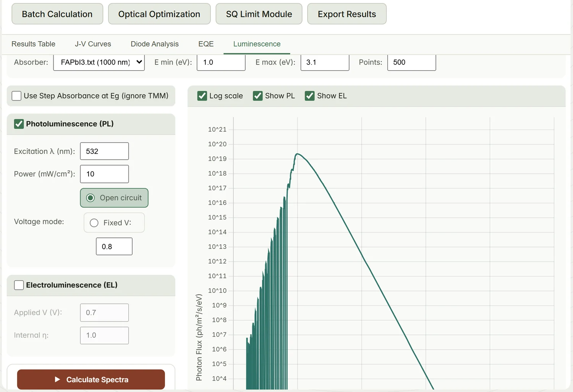Click the 10^21 axis tick label
The image size is (573, 392).
tap(217, 130)
